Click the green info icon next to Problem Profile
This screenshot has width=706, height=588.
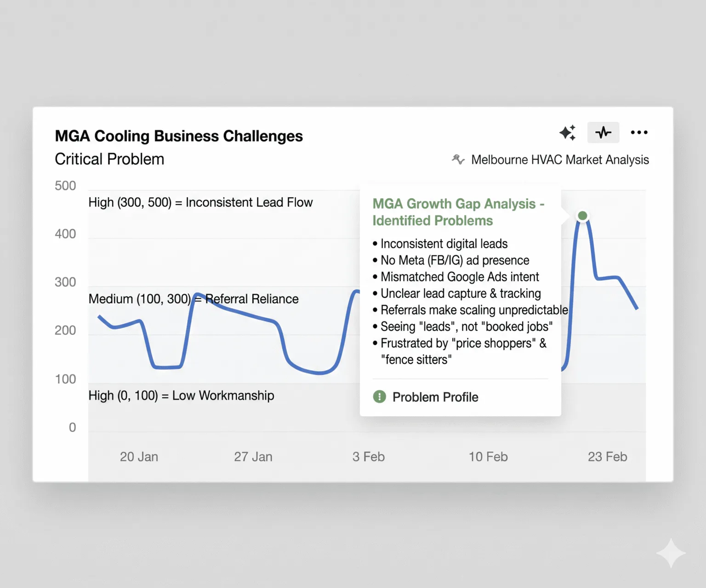(379, 396)
